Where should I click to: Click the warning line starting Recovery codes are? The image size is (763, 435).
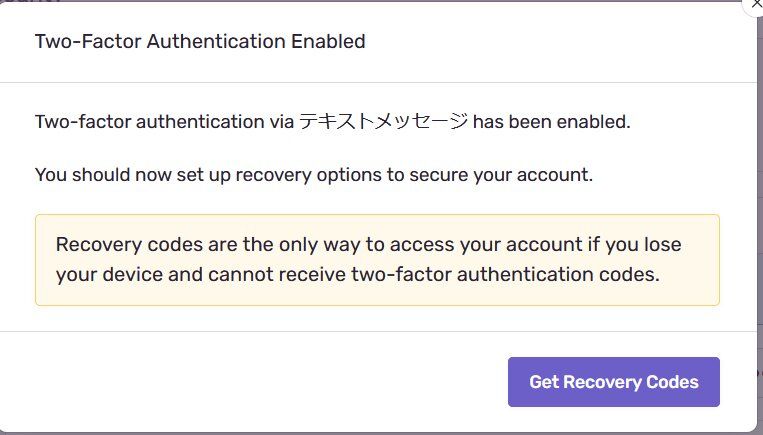369,245
